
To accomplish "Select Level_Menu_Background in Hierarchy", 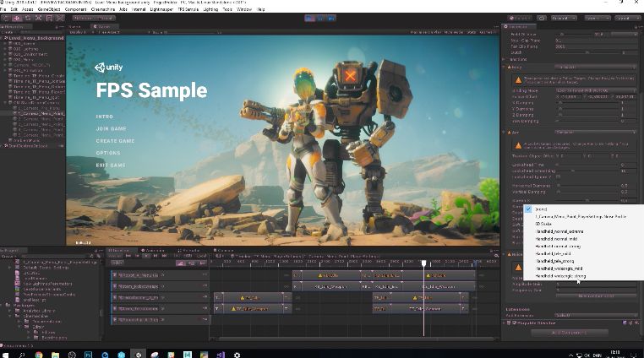I will 36,38.
